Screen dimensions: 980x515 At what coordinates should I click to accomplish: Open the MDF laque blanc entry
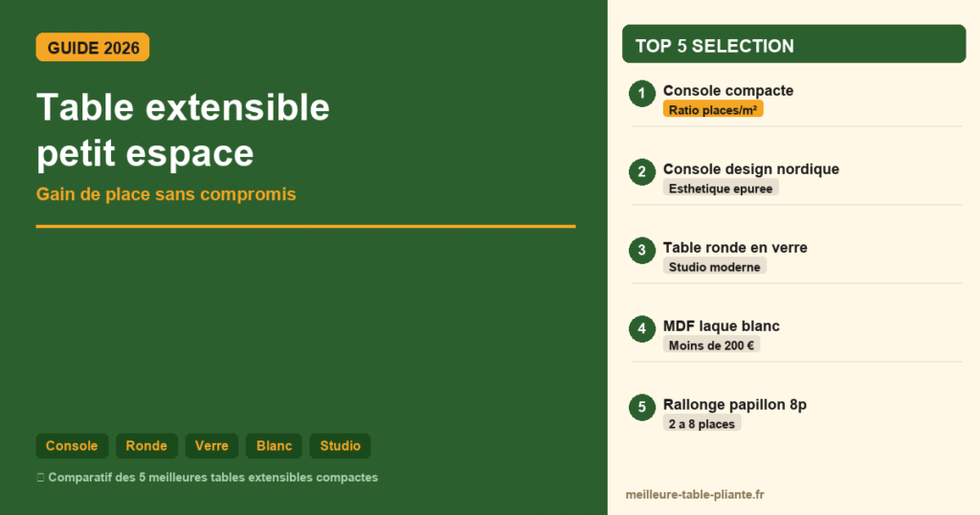722,325
